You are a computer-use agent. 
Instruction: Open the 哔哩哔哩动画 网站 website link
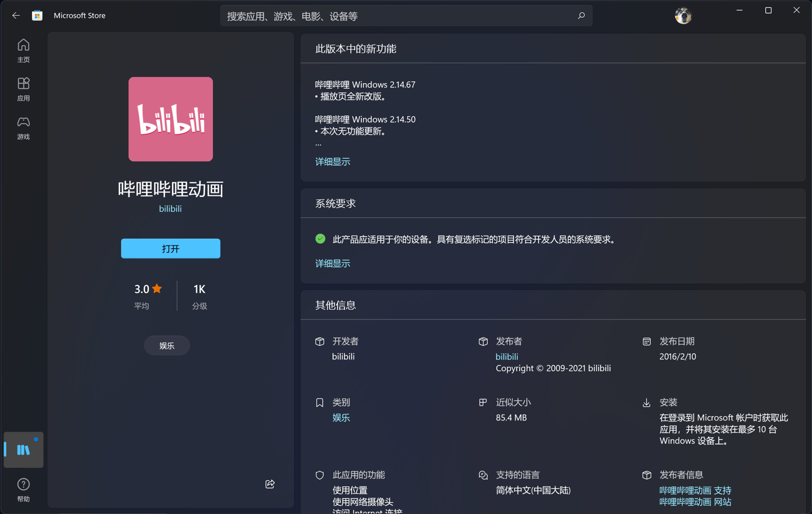[x=695, y=501]
